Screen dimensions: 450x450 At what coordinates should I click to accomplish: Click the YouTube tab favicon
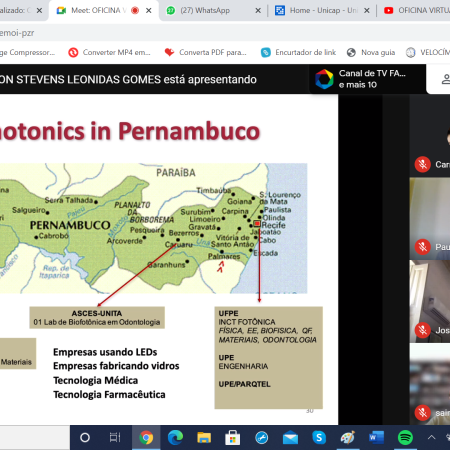[x=388, y=11]
